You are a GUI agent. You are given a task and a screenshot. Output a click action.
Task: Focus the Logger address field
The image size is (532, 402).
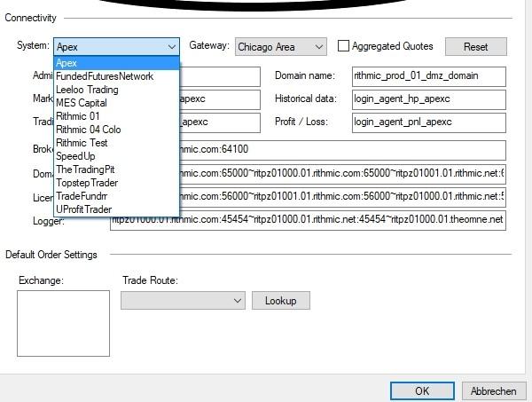click(x=308, y=220)
